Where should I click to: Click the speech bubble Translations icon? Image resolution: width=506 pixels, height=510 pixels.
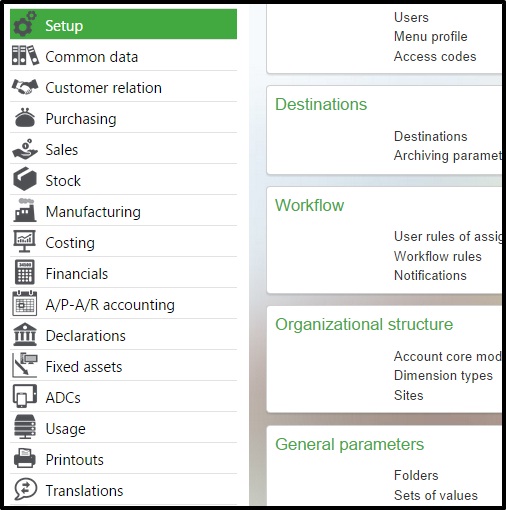coord(25,489)
